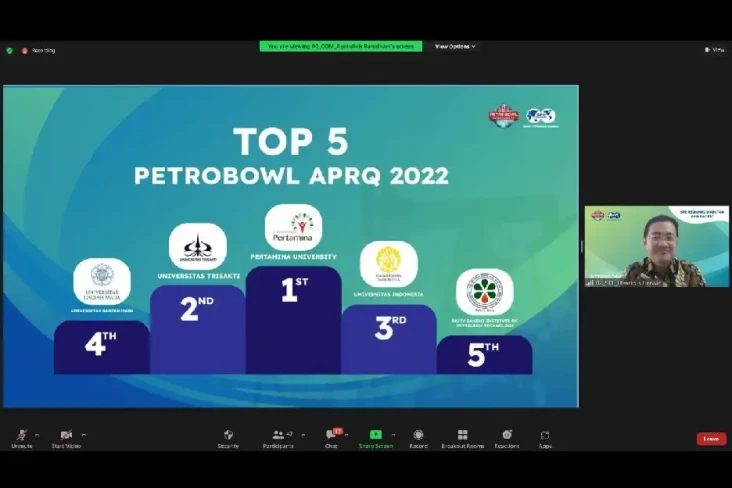Viewport: 732px width, 488px height.
Task: Click the '1ST' podium label
Action: pos(294,290)
